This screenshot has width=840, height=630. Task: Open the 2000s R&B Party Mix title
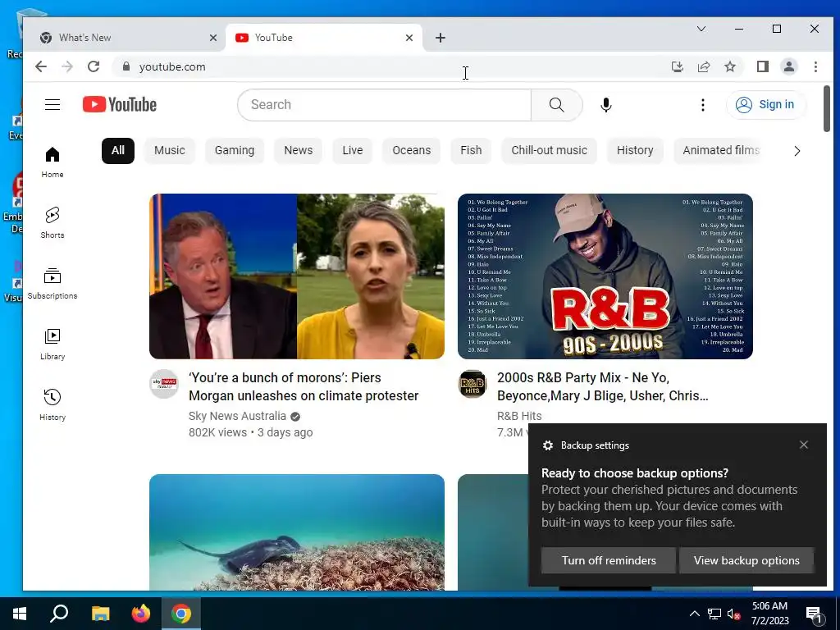point(603,386)
